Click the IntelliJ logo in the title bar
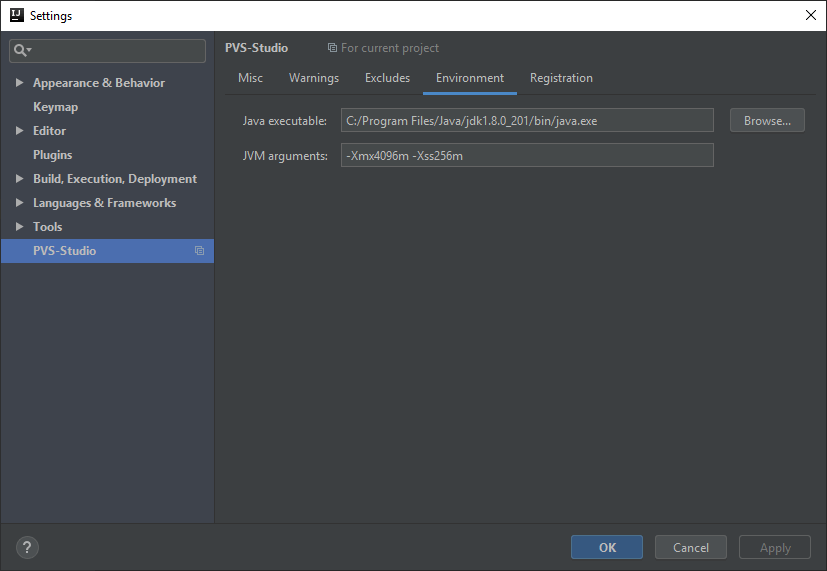Image resolution: width=827 pixels, height=571 pixels. (16, 15)
